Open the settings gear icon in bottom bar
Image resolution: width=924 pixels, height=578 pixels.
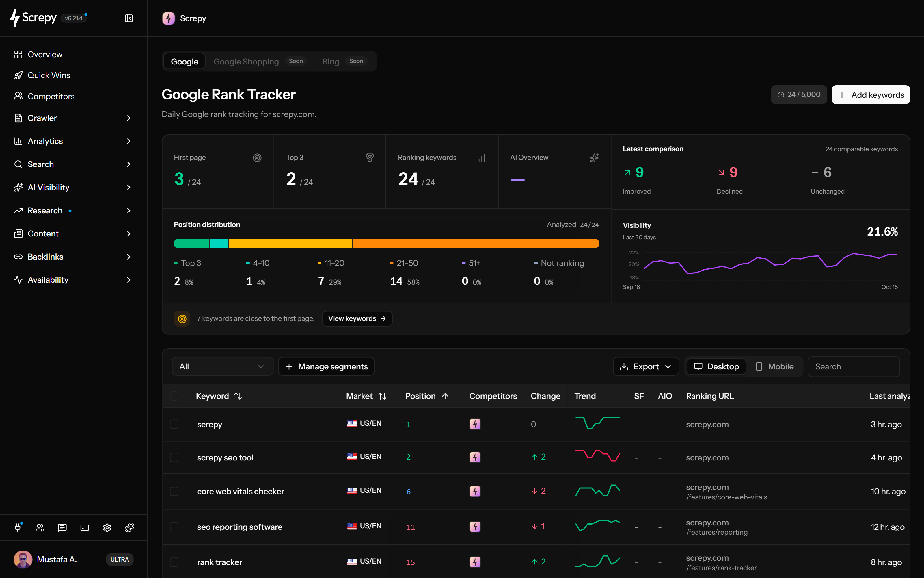tap(107, 527)
